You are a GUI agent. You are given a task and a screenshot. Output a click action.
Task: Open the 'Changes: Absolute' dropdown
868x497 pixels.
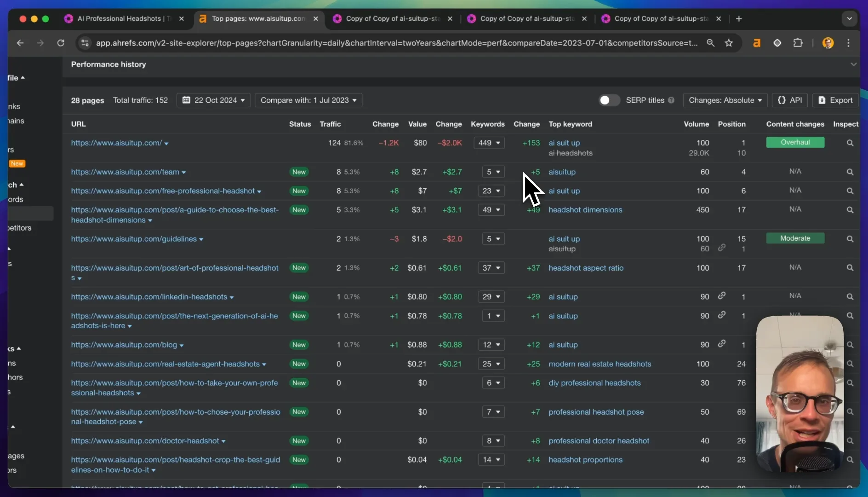click(x=725, y=100)
